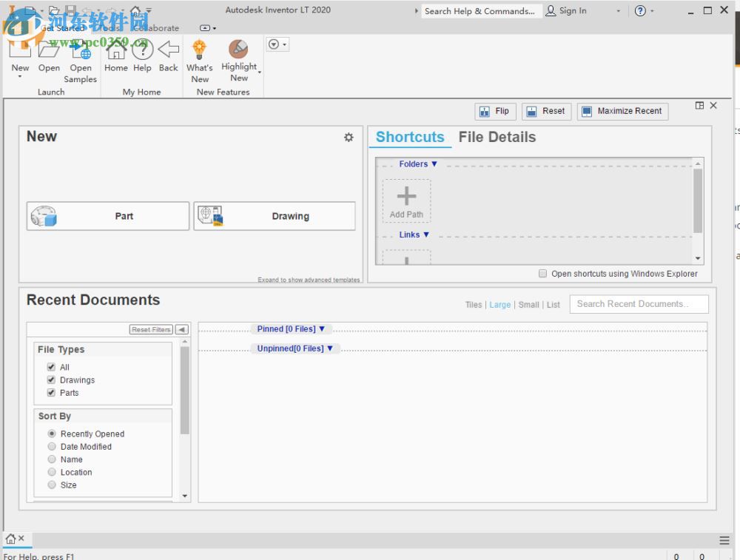This screenshot has width=740, height=560.
Task: Enable Open shortcuts using Windows Explorer
Action: [x=543, y=274]
